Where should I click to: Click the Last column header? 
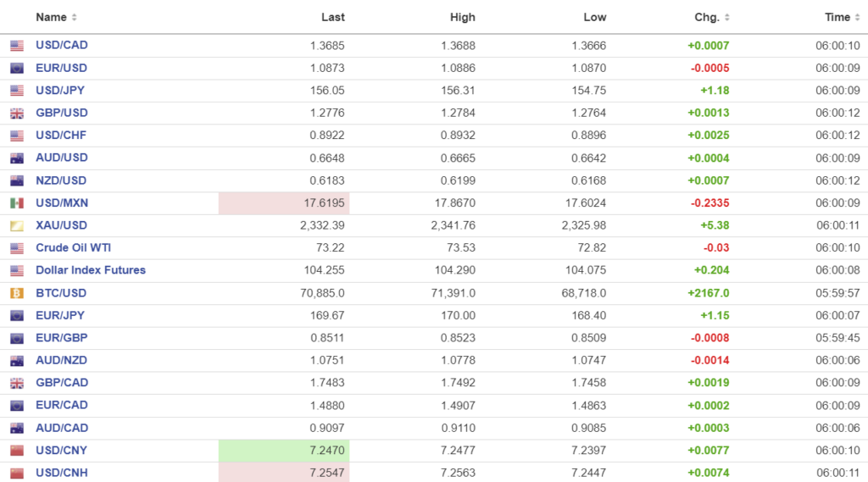click(x=333, y=18)
